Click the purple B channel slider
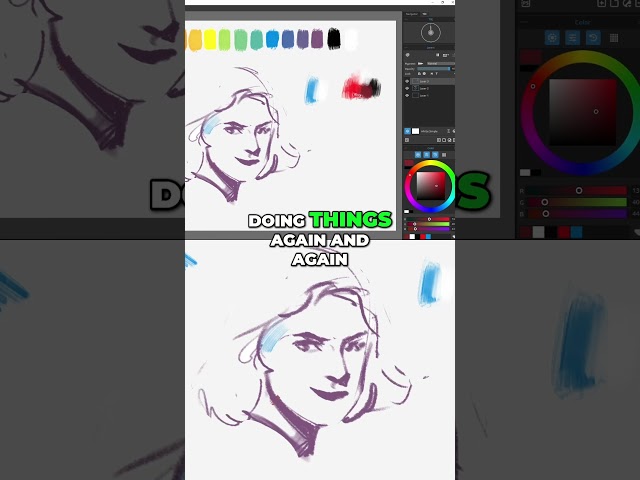This screenshot has height=480, width=640. [x=428, y=229]
